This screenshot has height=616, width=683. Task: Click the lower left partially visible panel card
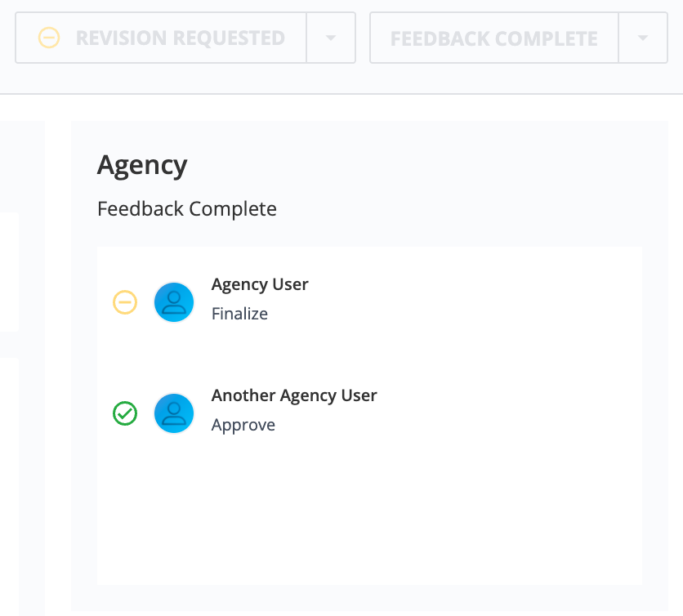tap(9, 487)
